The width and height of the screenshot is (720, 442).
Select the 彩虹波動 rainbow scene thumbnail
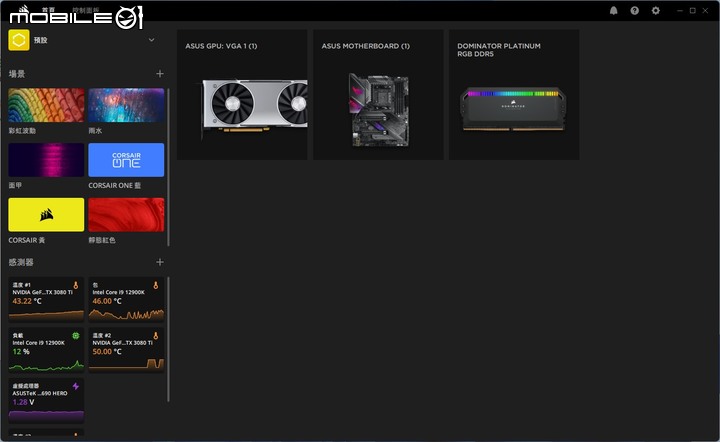click(46, 105)
